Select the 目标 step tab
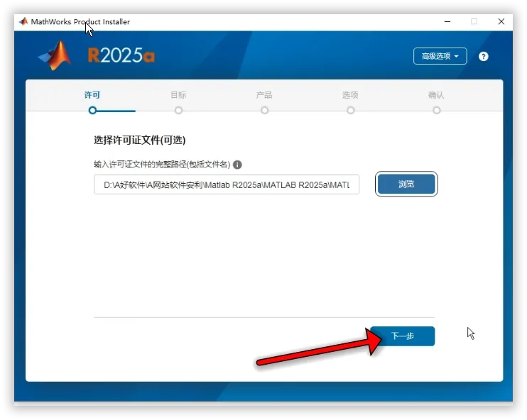527x420 pixels. [x=178, y=95]
